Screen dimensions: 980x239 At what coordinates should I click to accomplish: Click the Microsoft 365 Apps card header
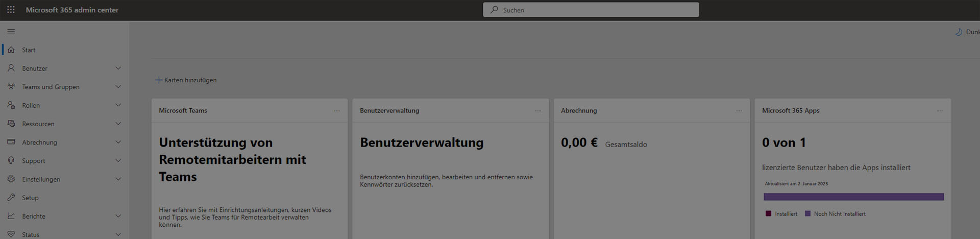pos(853,110)
